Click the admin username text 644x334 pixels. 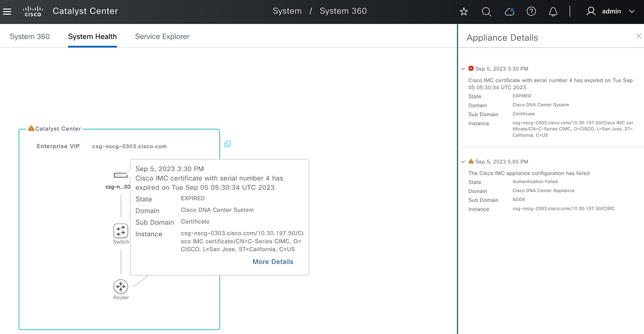tap(611, 12)
